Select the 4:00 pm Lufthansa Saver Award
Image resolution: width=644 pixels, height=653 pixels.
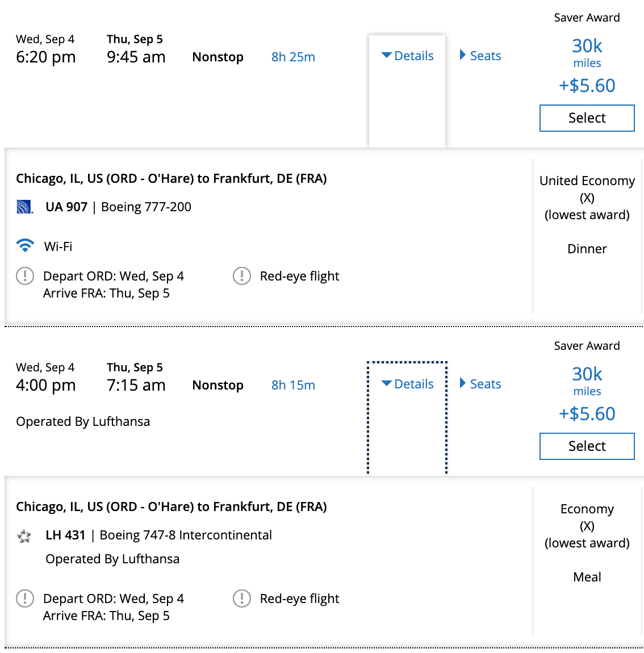pos(587,446)
